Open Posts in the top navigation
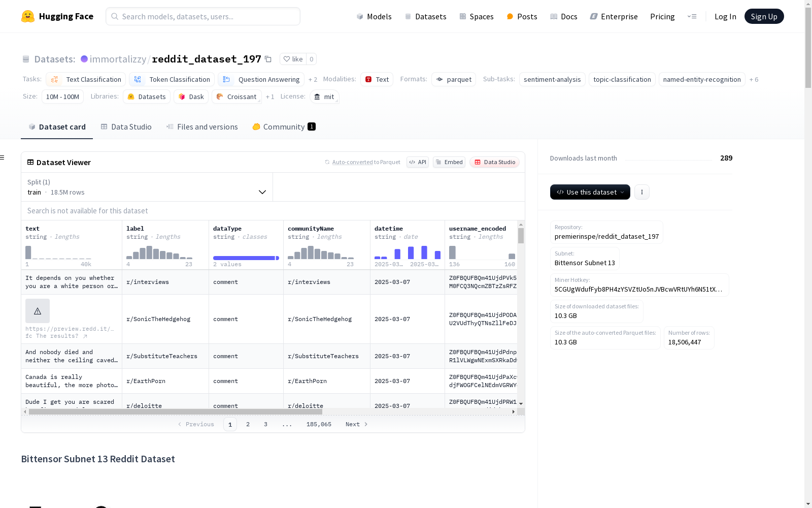Image resolution: width=812 pixels, height=508 pixels. pyautogui.click(x=522, y=16)
